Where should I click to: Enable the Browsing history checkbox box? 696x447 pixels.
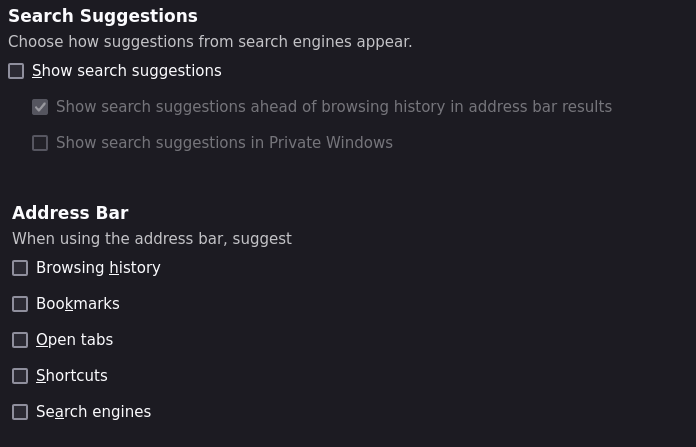pyautogui.click(x=20, y=268)
